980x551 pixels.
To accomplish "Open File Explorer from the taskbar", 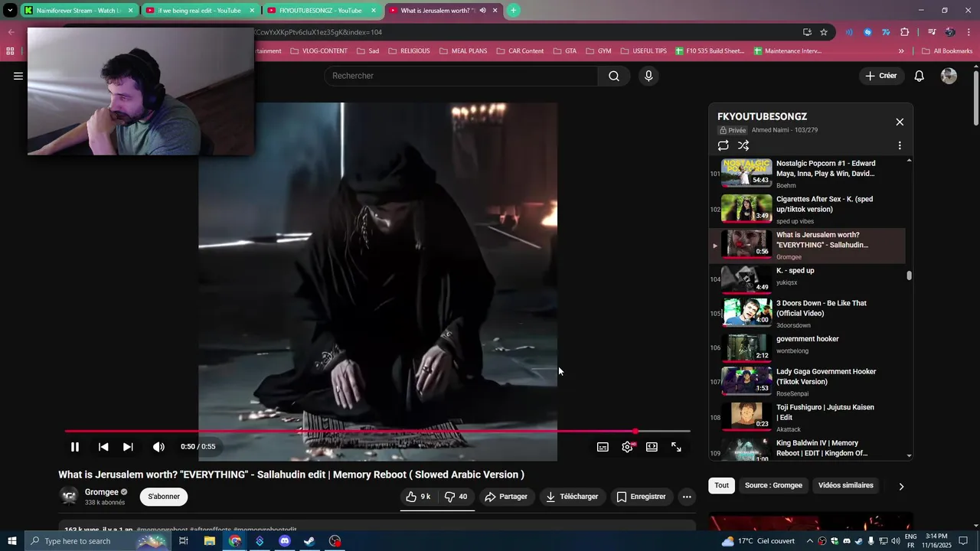I will (209, 541).
